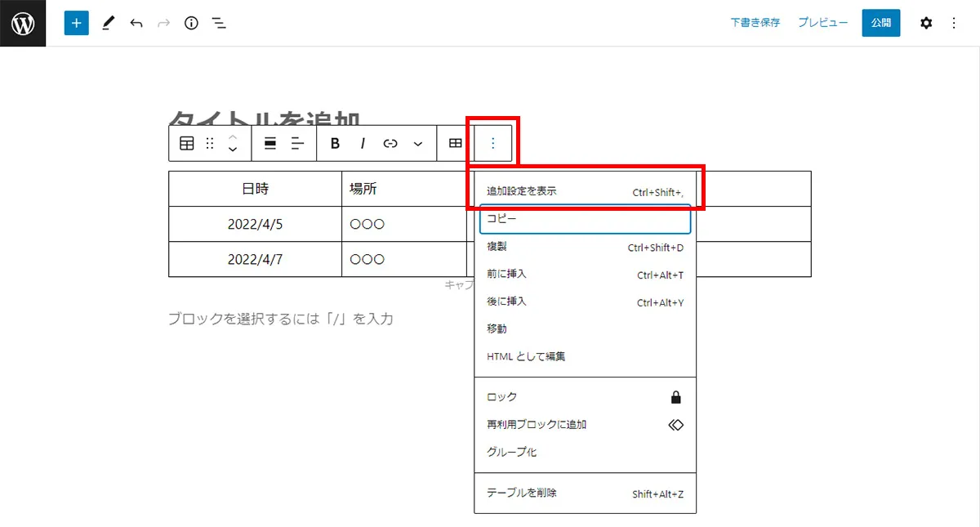Image resolution: width=980 pixels, height=527 pixels.
Task: Click the Redo arrow icon
Action: coord(163,23)
